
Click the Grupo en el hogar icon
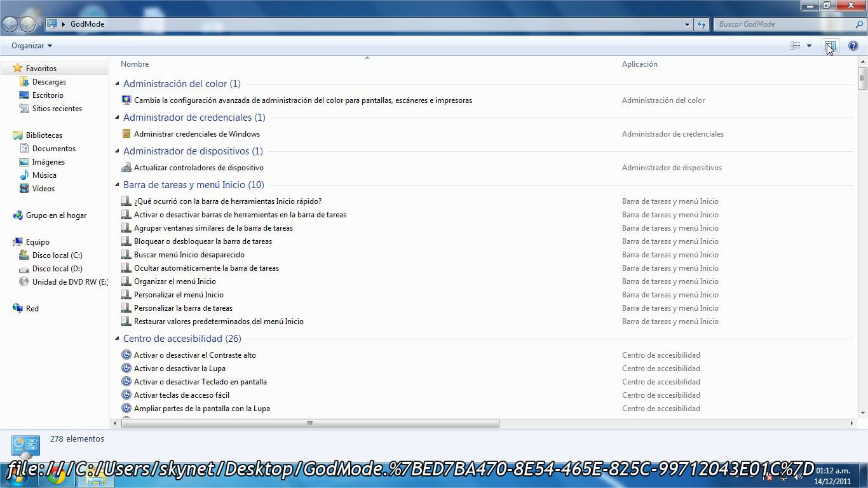tap(18, 215)
